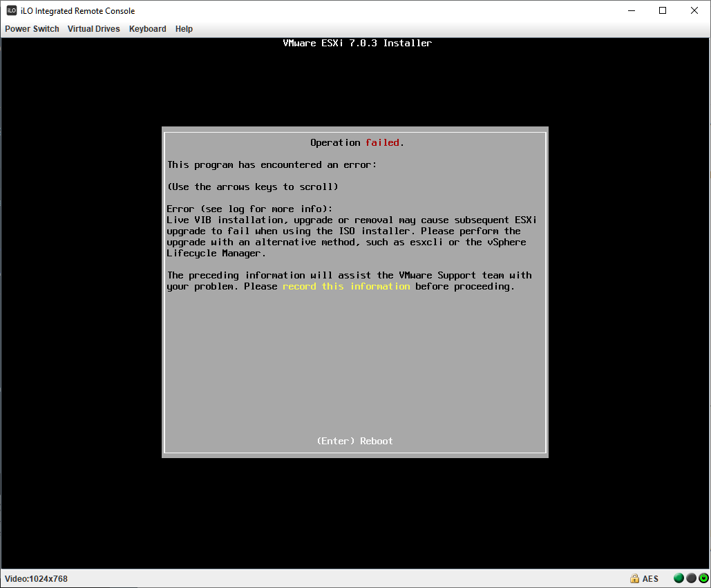The height and width of the screenshot is (588, 711).
Task: Open the Power Switch menu
Action: 32,28
